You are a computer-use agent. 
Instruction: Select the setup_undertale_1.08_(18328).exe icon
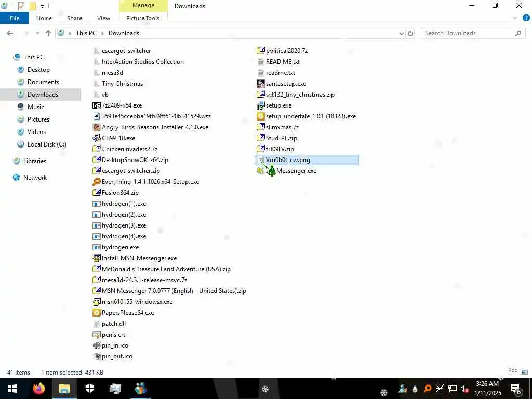point(261,116)
